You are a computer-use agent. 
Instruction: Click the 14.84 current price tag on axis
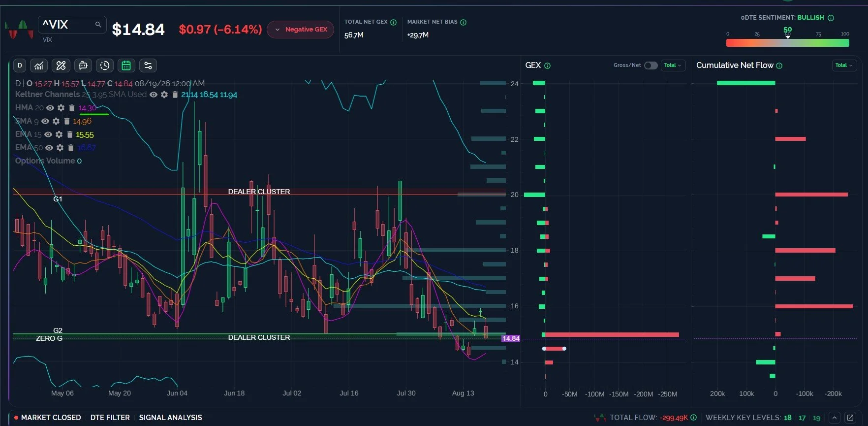[511, 338]
